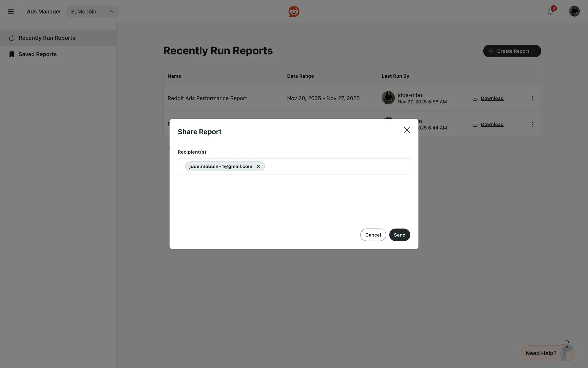588x368 pixels.
Task: Click jdoe-mbn avatar in first row
Action: click(388, 98)
